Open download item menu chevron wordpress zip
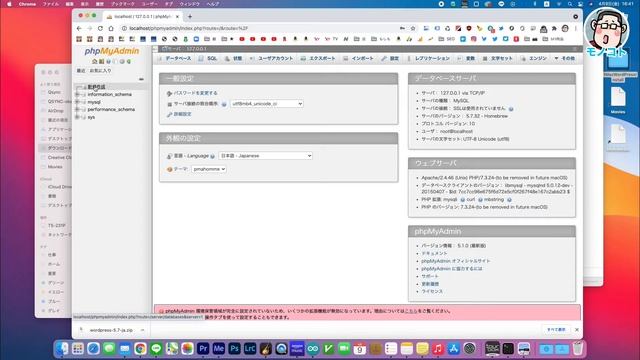Viewport: 640px width, 360px height. pos(142,330)
